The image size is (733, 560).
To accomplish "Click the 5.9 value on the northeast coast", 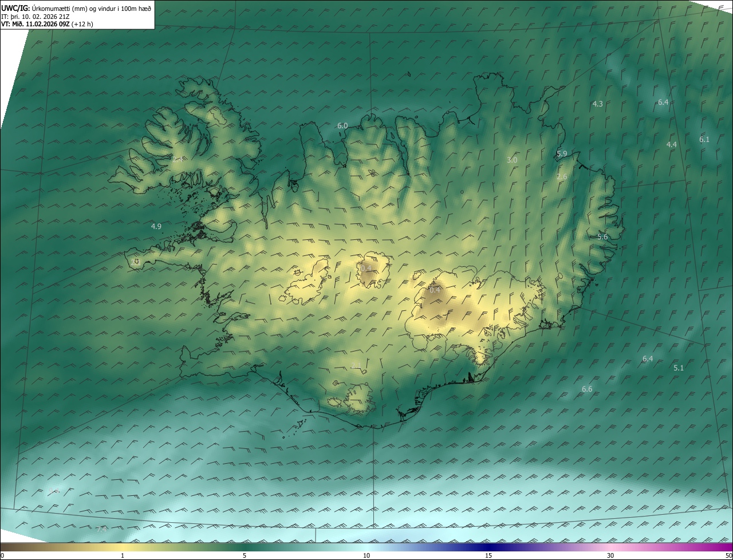I will pyautogui.click(x=562, y=153).
